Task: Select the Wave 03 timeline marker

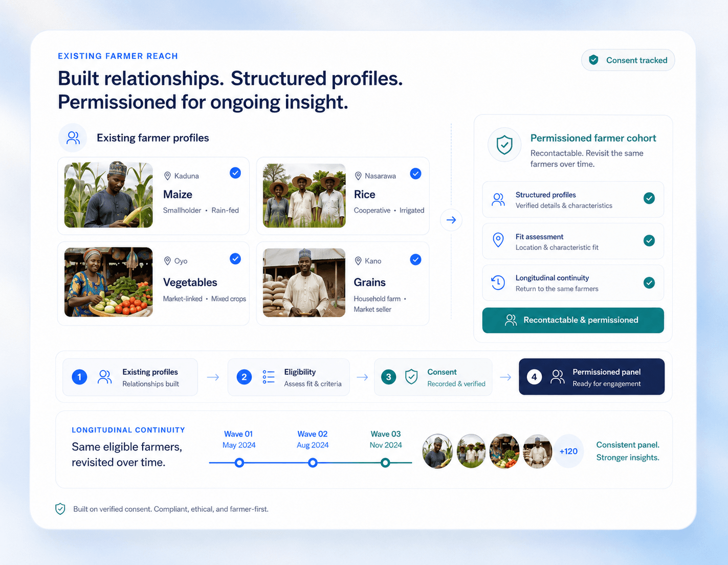Action: click(x=385, y=463)
